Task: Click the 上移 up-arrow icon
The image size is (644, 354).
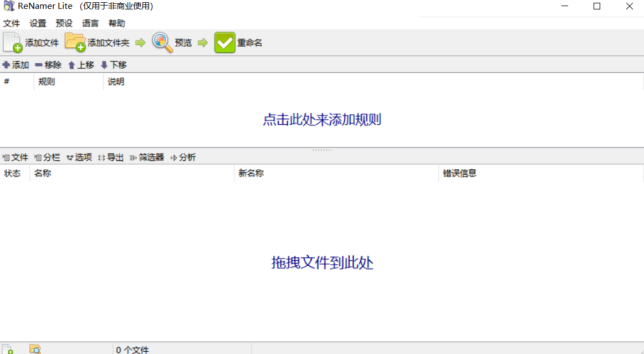Action: 70,64
